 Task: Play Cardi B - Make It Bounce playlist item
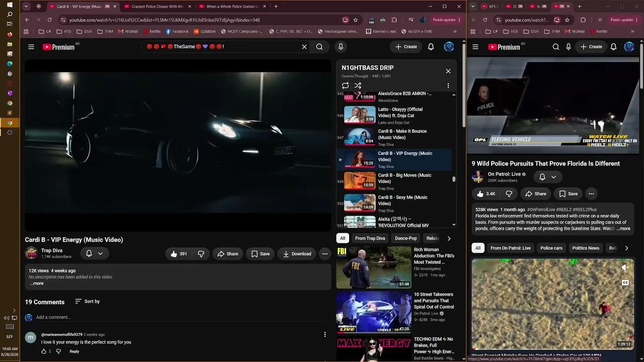coord(394,137)
